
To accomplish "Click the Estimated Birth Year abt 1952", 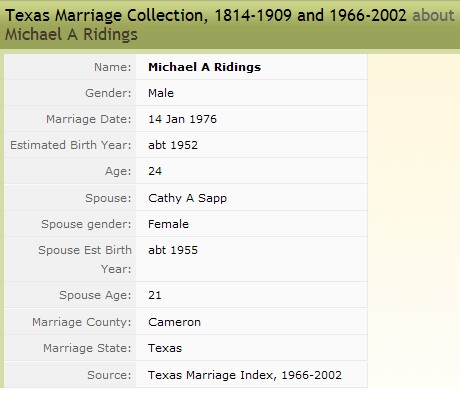I will pyautogui.click(x=173, y=145).
